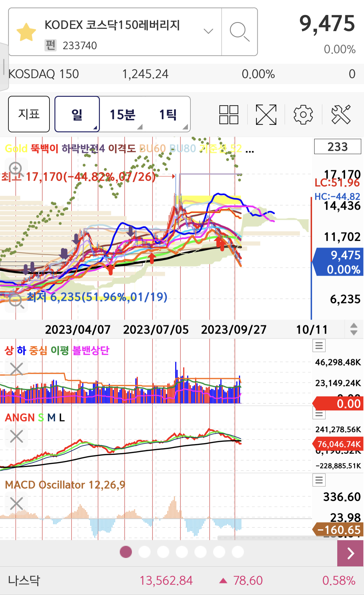This screenshot has width=364, height=595.
Task: Select the first page indicator dot
Action: [126, 552]
